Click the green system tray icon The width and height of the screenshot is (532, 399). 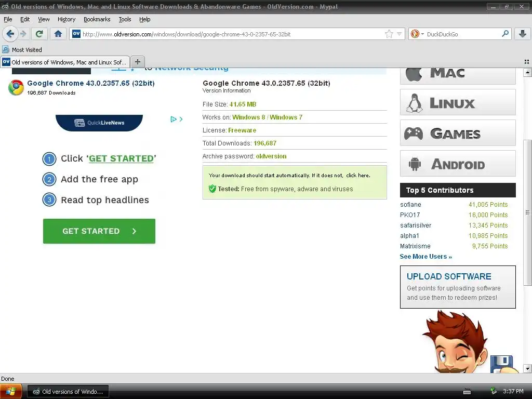tap(494, 391)
